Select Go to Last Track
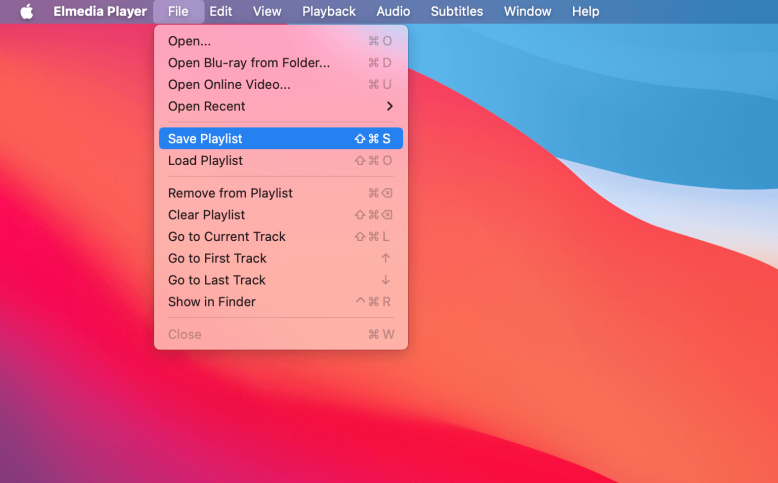 point(281,280)
